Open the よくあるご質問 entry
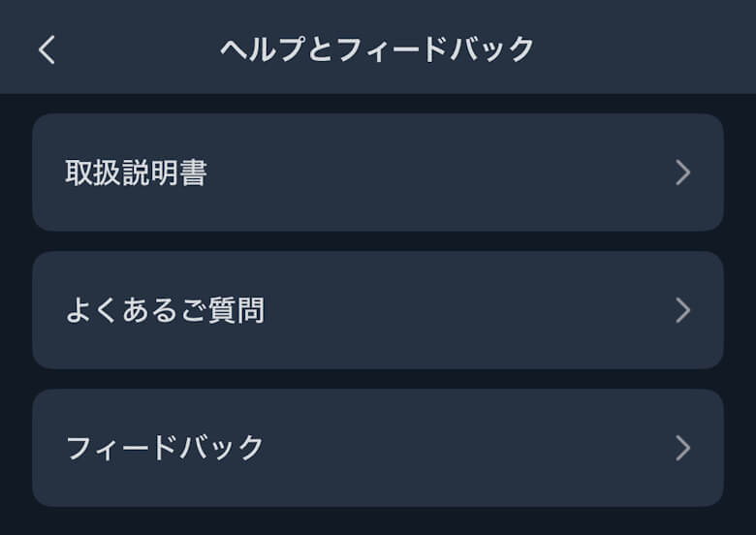 point(378,310)
